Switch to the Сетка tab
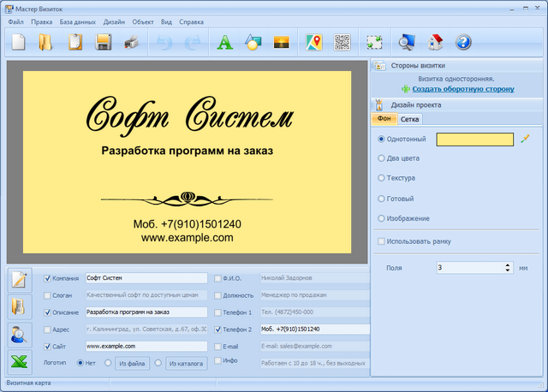548x392 pixels. [409, 120]
